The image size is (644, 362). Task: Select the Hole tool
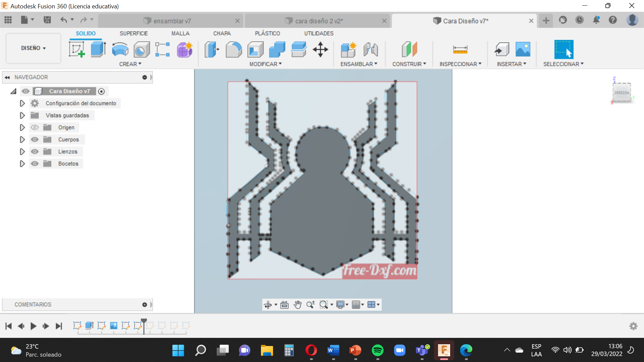coord(142,50)
